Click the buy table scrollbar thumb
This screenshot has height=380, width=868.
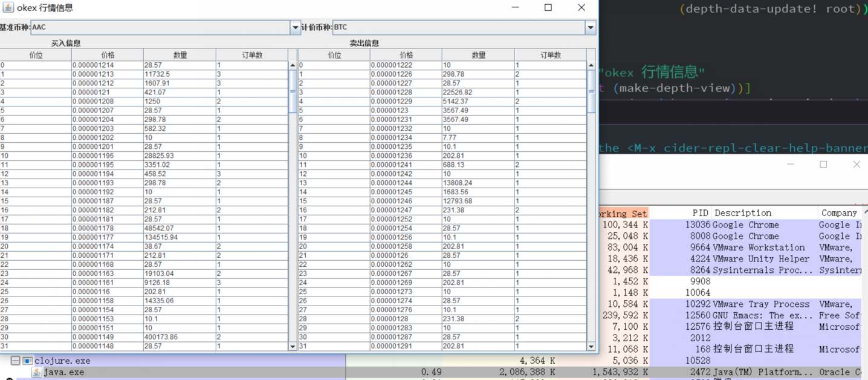pos(293,91)
